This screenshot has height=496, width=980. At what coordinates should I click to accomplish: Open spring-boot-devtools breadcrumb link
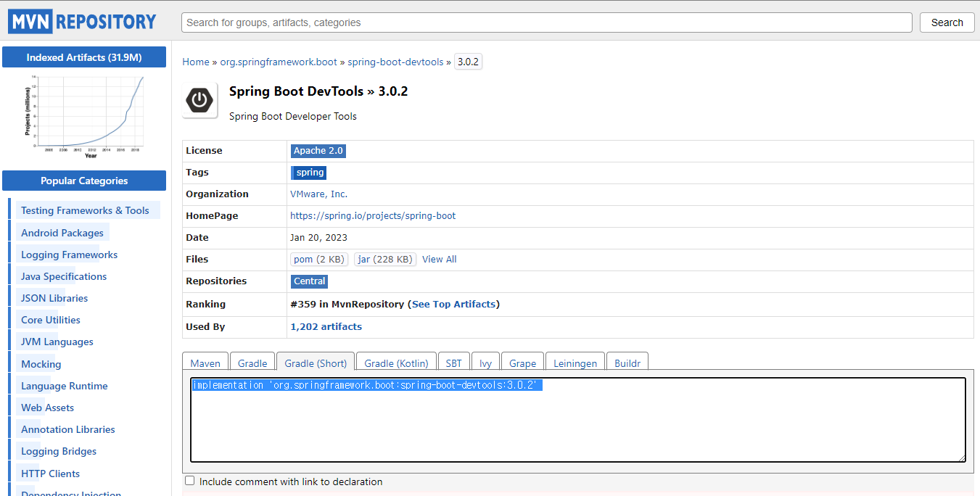(x=395, y=62)
